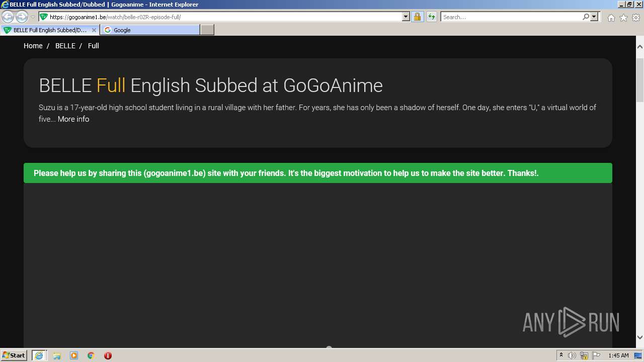This screenshot has height=362, width=644.
Task: Focus the Internet Explorer search box
Action: pyautogui.click(x=511, y=17)
